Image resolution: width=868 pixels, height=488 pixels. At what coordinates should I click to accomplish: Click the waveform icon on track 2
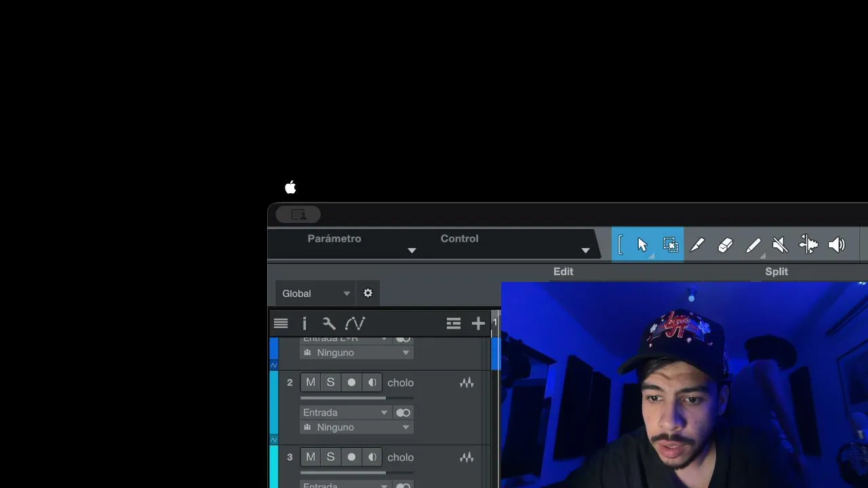click(x=467, y=383)
